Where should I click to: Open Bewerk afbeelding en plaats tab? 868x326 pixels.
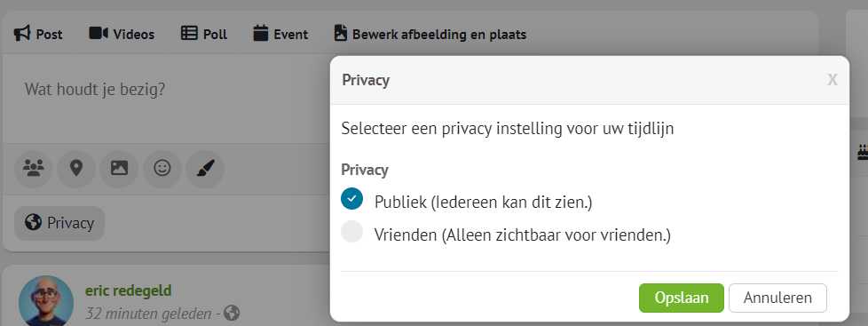(x=430, y=34)
